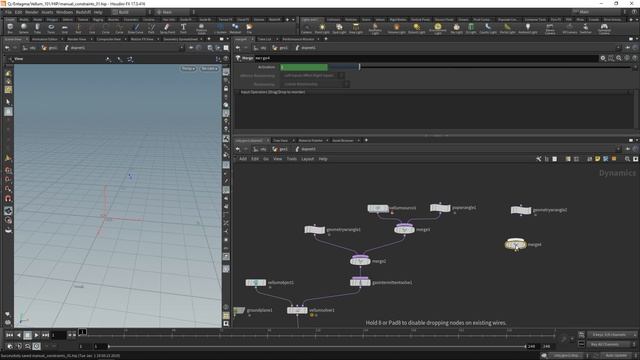Viewport: 640px width, 360px height.
Task: Select the Platonic Solids shelf tool
Action: 201,28
